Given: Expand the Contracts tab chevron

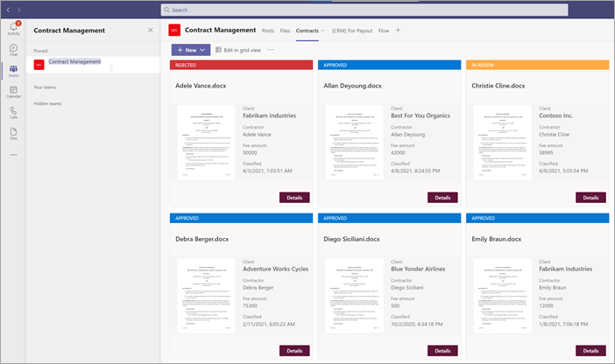Looking at the screenshot, I should [x=322, y=31].
